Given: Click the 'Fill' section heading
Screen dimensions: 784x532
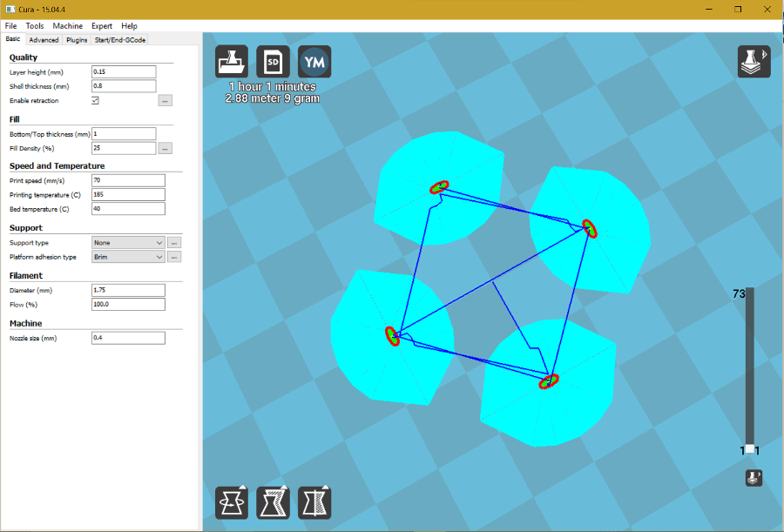Looking at the screenshot, I should tap(15, 119).
